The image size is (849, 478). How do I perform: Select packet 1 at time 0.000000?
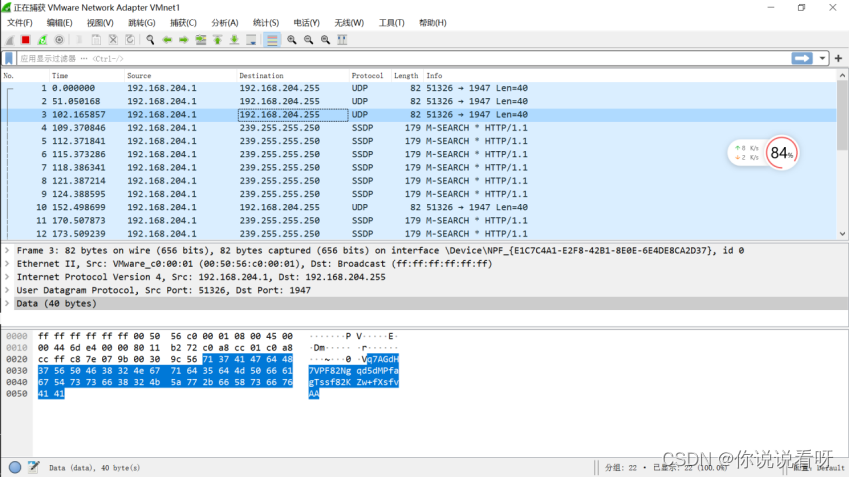coord(419,88)
